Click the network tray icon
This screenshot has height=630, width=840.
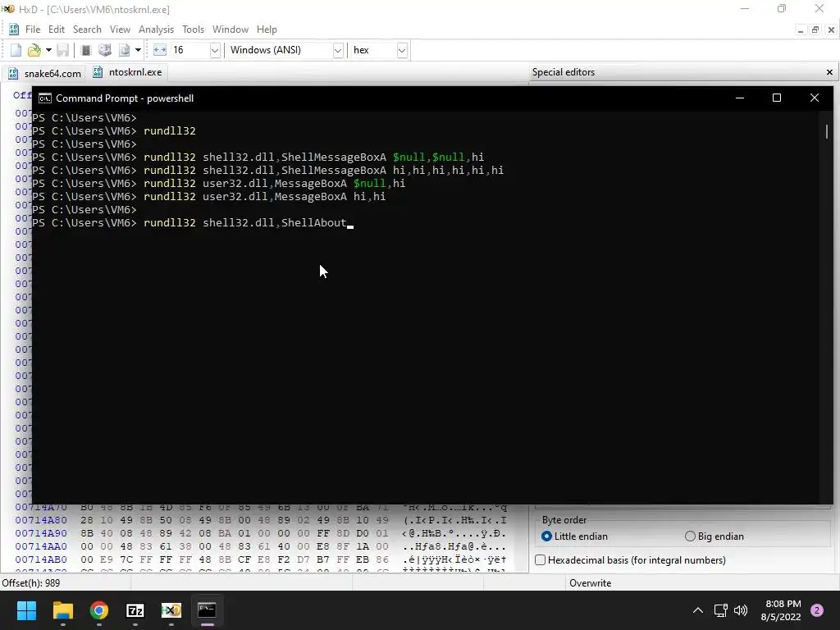pyautogui.click(x=720, y=610)
